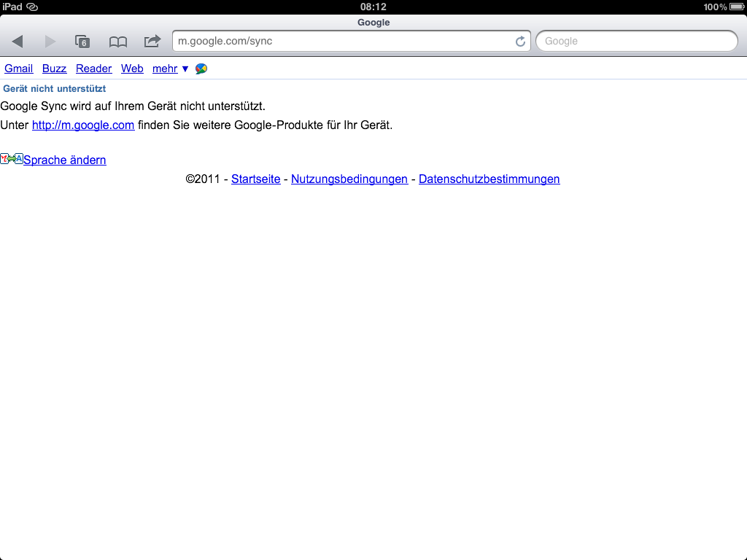Tap the personal hotspot link icon
The image size is (747, 560).
[x=32, y=7]
